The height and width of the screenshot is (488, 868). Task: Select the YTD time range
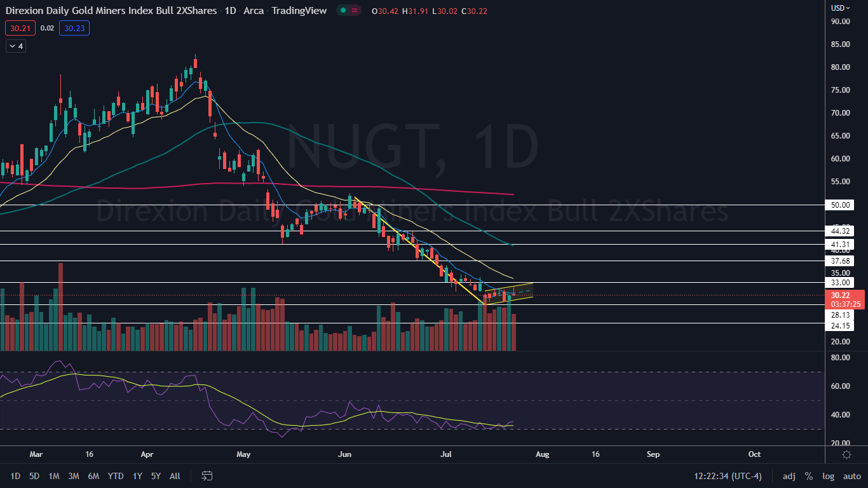(116, 476)
